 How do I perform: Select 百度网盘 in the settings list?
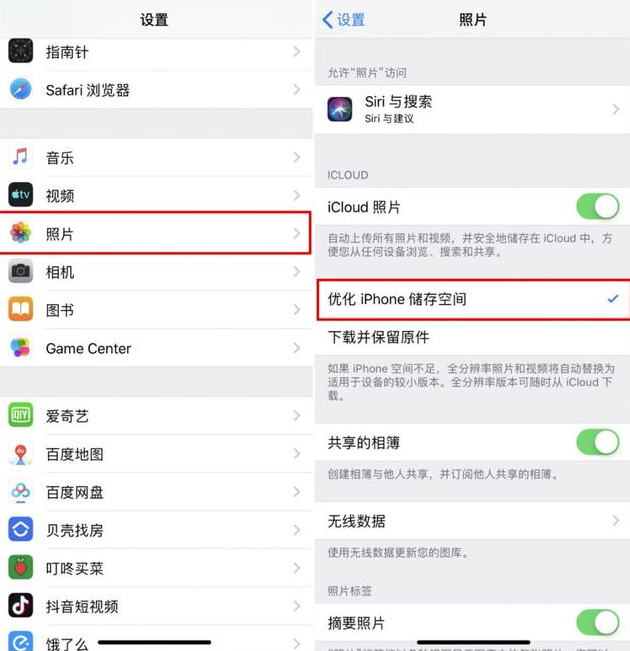pos(157,492)
